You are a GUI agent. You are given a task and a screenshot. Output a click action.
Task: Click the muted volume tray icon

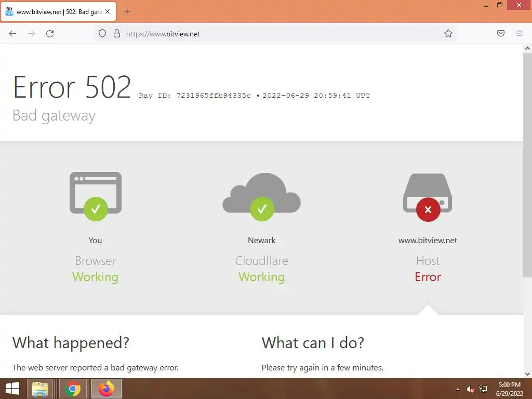pos(470,389)
